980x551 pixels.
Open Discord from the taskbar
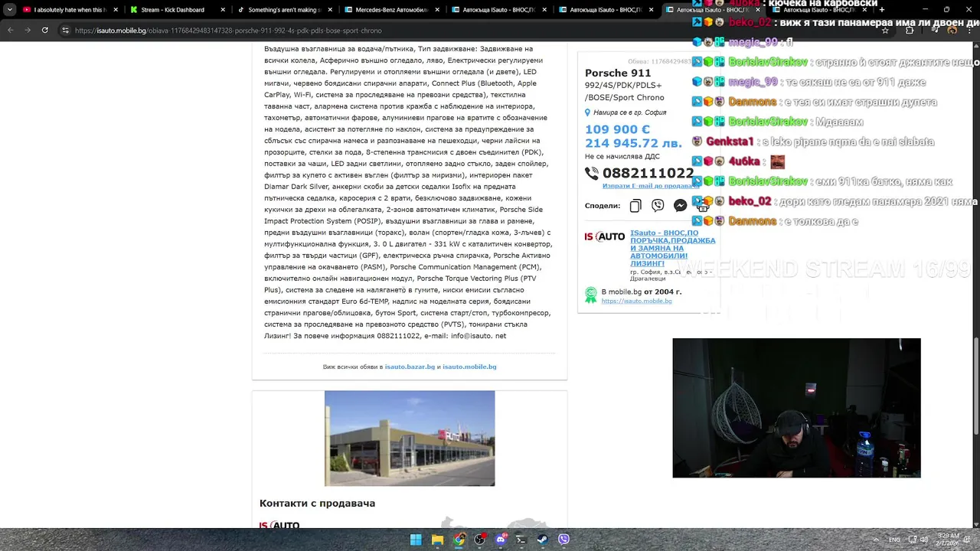[x=501, y=540]
